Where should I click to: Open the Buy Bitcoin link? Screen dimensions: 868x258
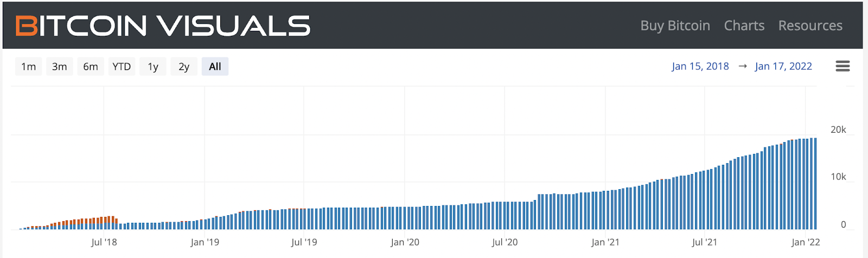click(x=675, y=25)
